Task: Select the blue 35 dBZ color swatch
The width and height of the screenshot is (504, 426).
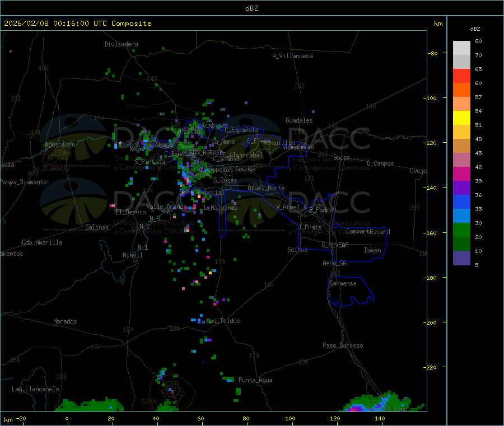Action: click(461, 202)
